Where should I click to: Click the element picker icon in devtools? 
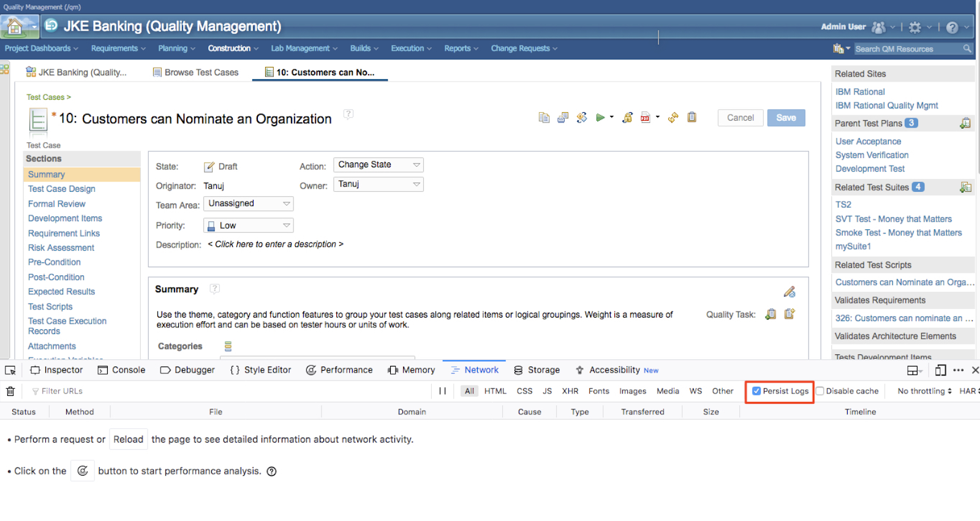point(10,370)
